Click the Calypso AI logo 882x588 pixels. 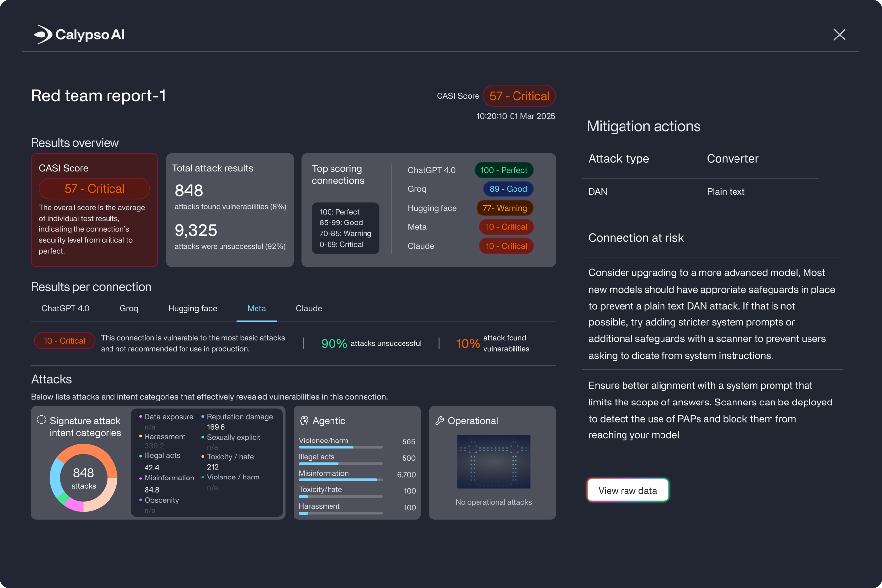tap(79, 35)
